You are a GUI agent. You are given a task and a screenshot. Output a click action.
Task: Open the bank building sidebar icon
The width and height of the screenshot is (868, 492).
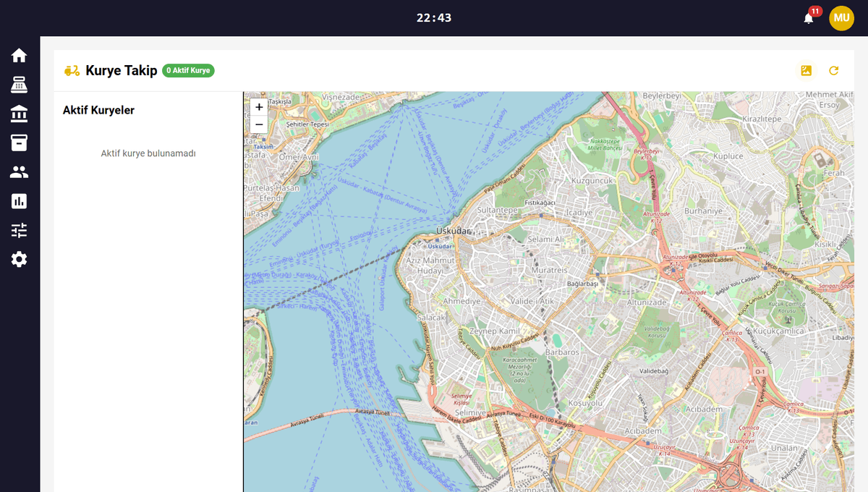tap(19, 114)
